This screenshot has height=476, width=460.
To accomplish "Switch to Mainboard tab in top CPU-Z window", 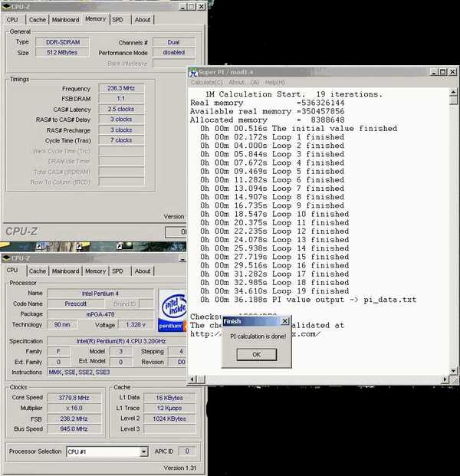I will coord(65,20).
